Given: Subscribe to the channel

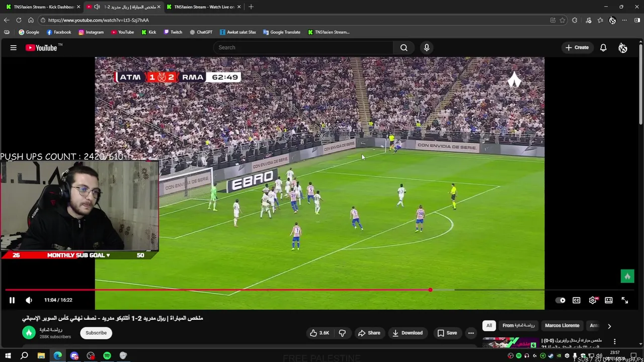Looking at the screenshot, I should click(96, 333).
